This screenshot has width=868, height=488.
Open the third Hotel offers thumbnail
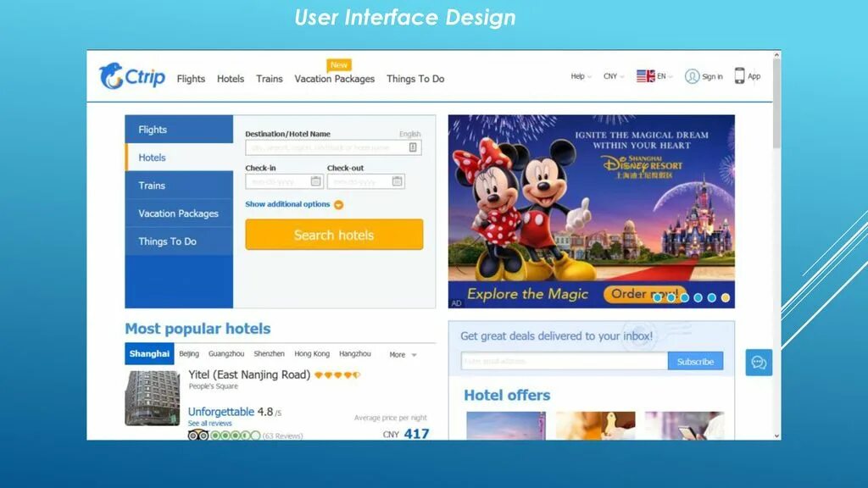[685, 425]
